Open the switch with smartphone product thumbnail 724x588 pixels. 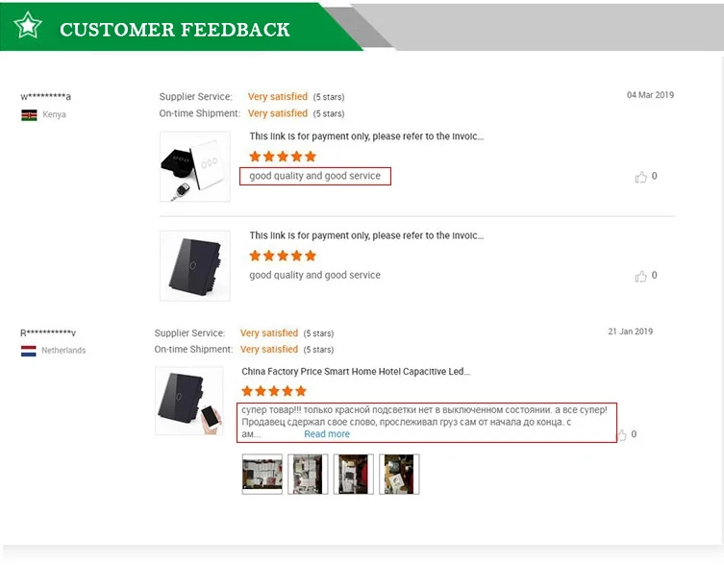point(189,401)
